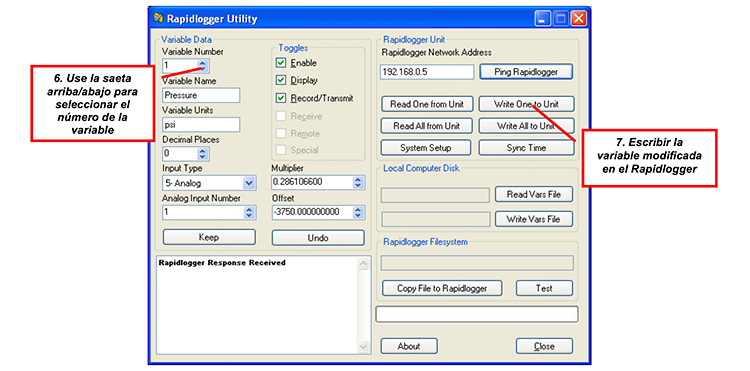Click the Rapidlogger Filesystem path field
Screen dimensions: 750x371
(x=477, y=263)
